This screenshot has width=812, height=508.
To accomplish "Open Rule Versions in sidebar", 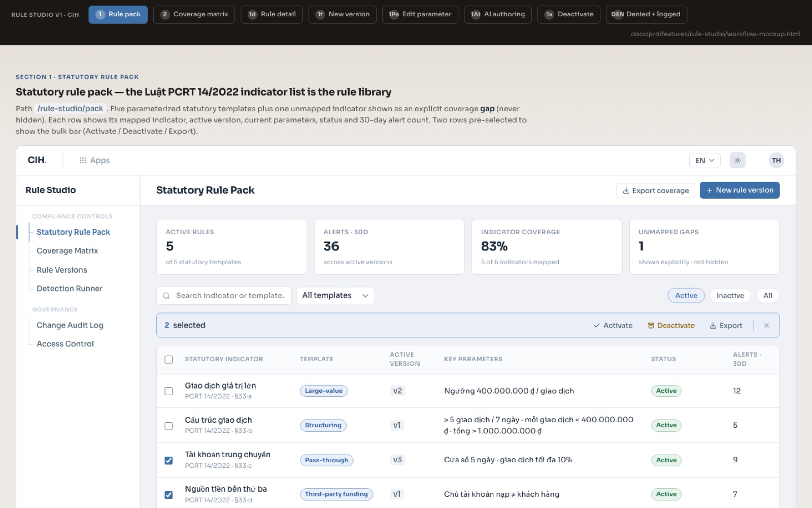I will (x=62, y=270).
